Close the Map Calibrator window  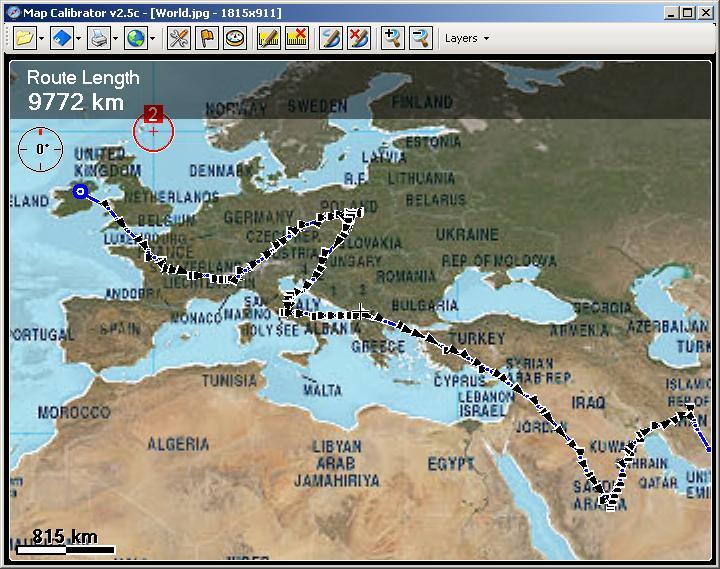coord(705,13)
